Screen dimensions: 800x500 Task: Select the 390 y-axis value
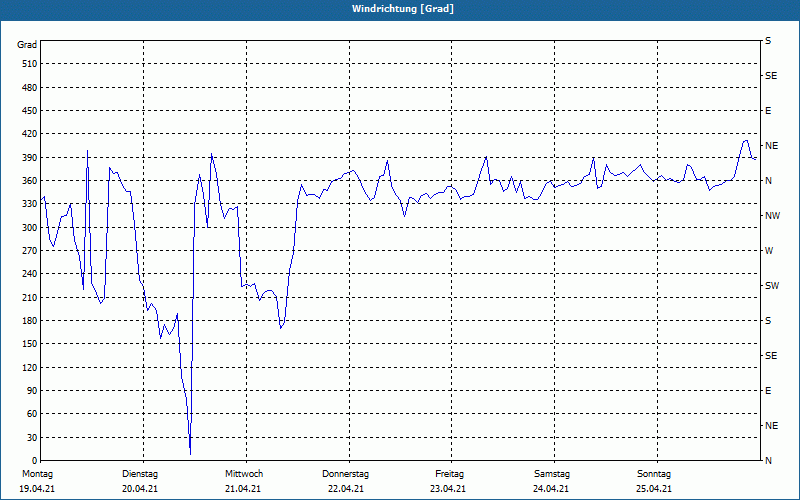click(x=30, y=157)
